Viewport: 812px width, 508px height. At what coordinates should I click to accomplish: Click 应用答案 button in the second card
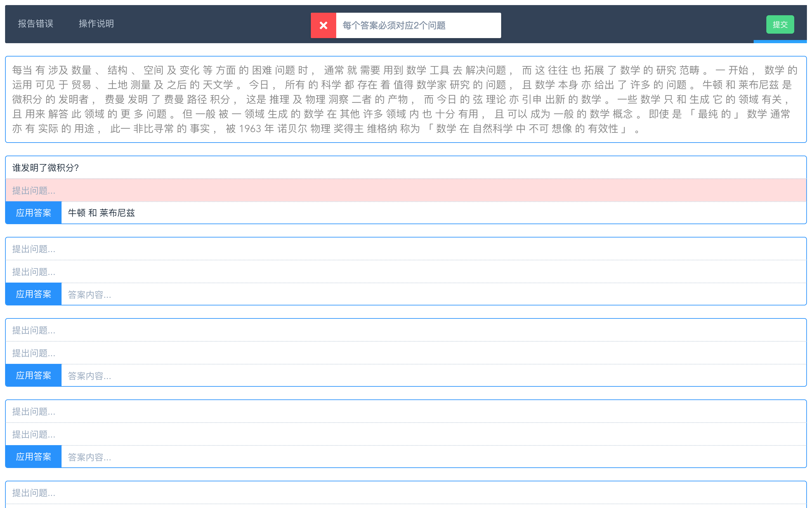pyautogui.click(x=34, y=294)
